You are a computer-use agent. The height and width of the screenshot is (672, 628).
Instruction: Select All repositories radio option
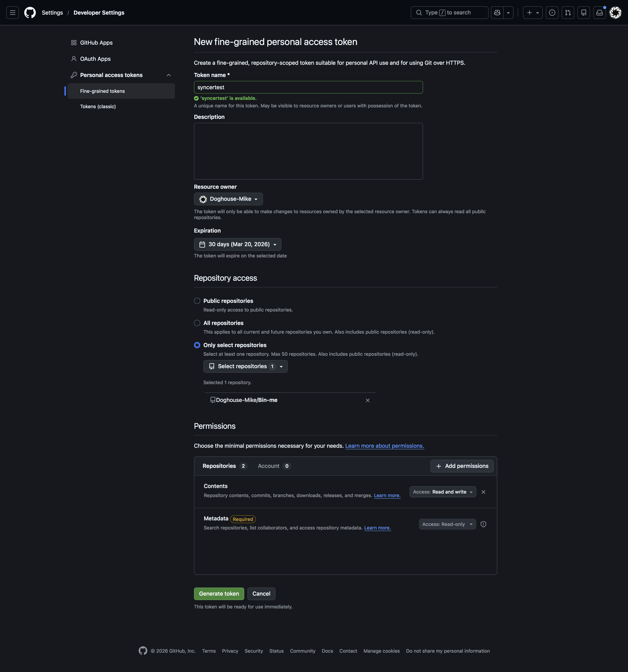tap(197, 323)
